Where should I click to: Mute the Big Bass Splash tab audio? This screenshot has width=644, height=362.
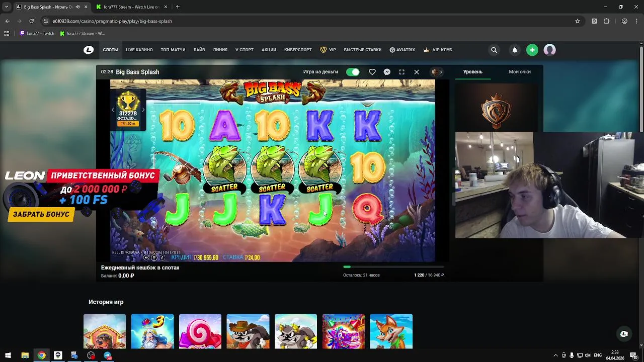[77, 7]
